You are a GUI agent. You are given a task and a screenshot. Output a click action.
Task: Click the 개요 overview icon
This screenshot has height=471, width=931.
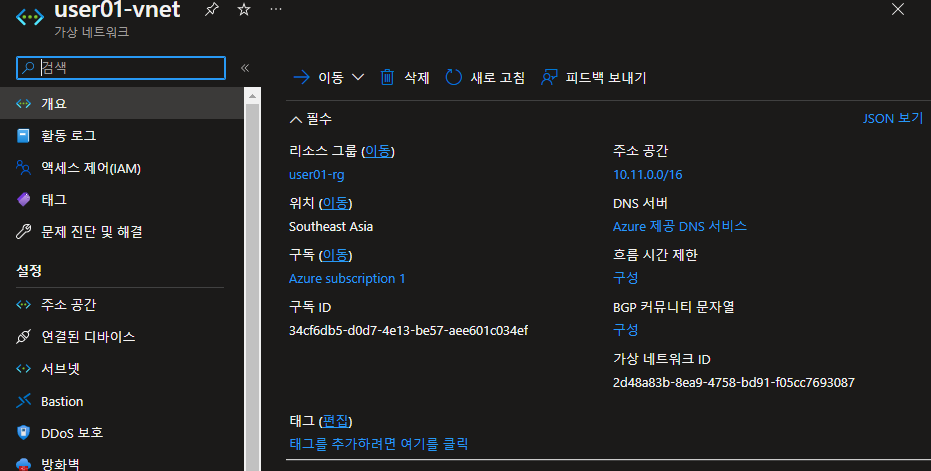pyautogui.click(x=23, y=103)
